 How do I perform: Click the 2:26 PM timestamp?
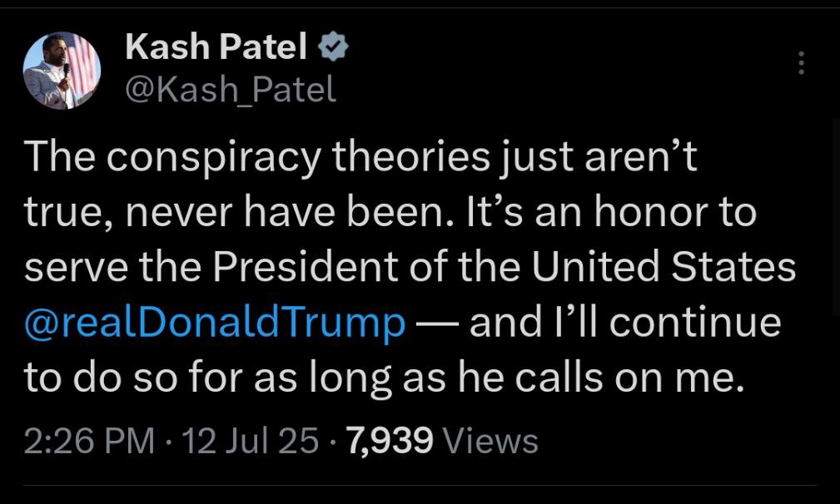[89, 441]
